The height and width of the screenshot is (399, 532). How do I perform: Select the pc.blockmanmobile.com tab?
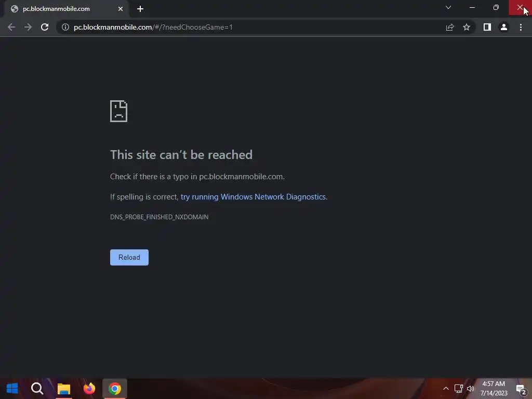click(66, 9)
